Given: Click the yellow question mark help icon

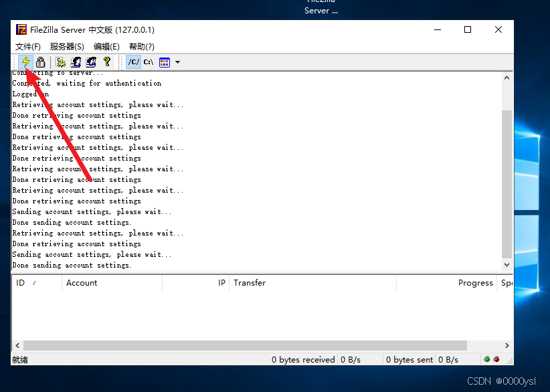Looking at the screenshot, I should 107,62.
